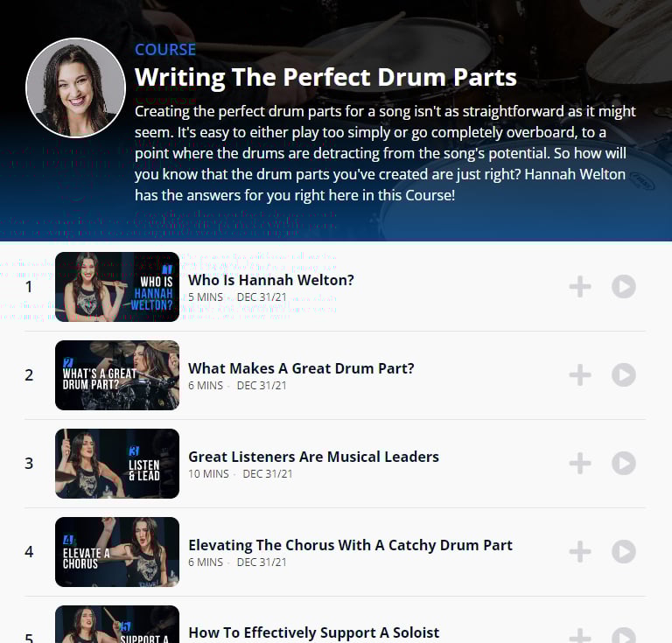
Task: Click Hannah Welton's circular profile photo
Action: pos(75,87)
